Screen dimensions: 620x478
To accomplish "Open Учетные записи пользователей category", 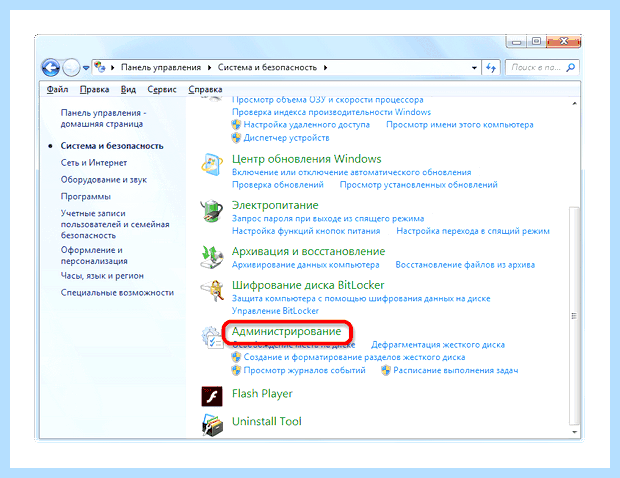I will (115, 224).
